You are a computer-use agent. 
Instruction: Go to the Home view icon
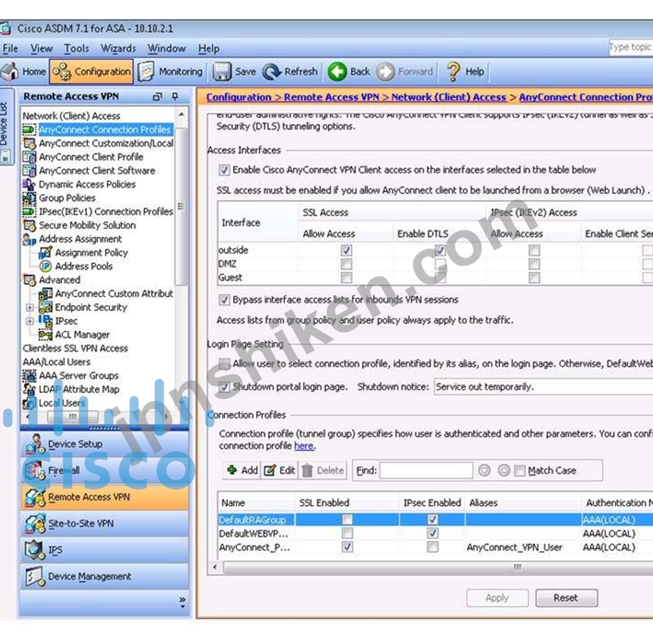10,71
